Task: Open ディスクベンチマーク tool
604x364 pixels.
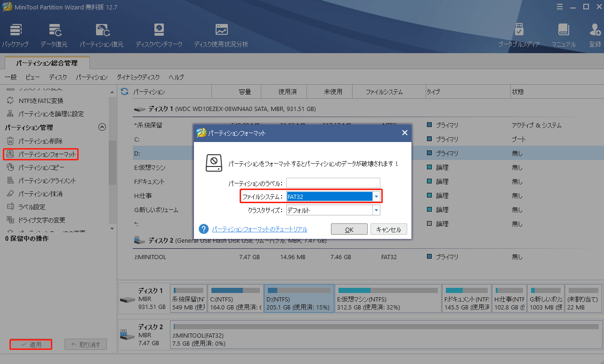Action: (x=159, y=35)
